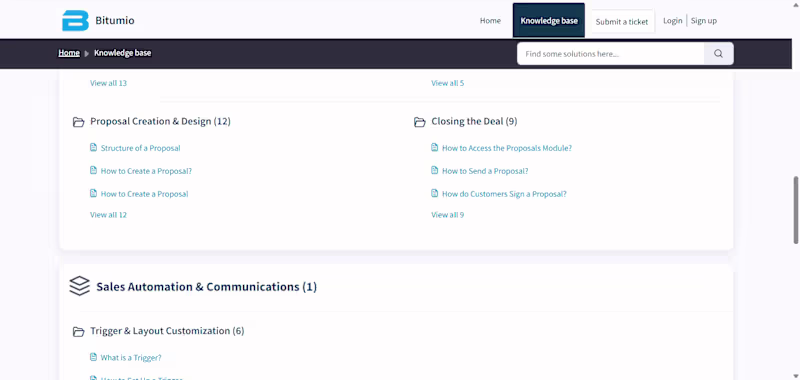800x380 pixels.
Task: Open the Login link
Action: coord(672,20)
